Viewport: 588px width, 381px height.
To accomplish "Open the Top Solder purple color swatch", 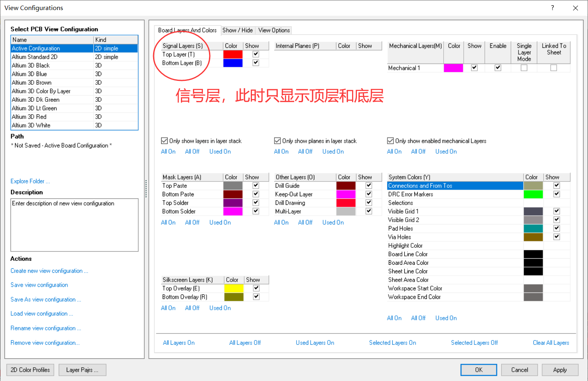I will pyautogui.click(x=233, y=203).
